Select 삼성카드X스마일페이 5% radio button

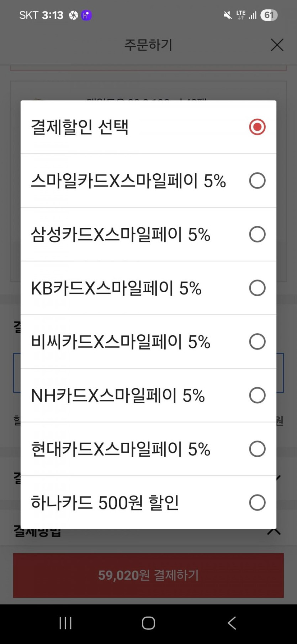click(257, 235)
